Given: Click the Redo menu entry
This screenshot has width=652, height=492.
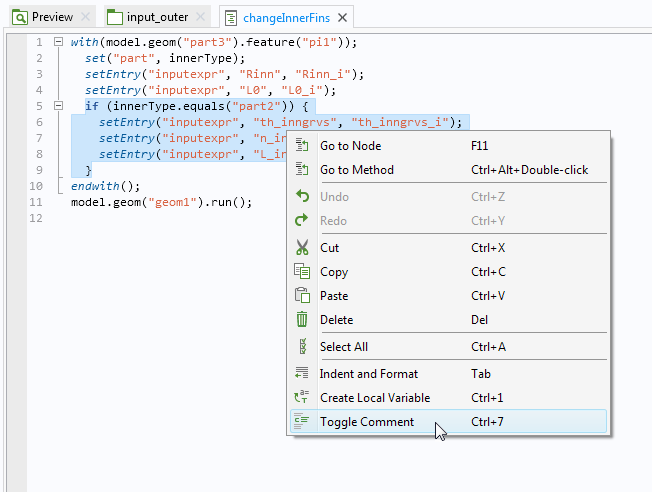Looking at the screenshot, I should (x=333, y=221).
